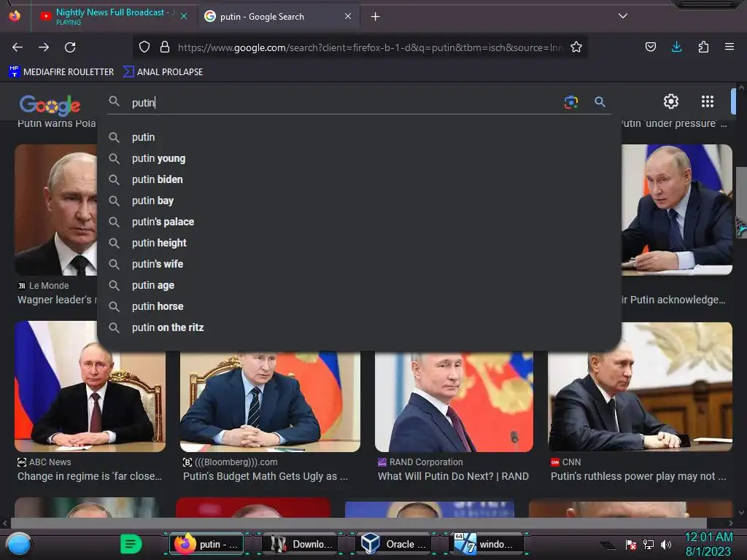Open the RAND Corporation image thumbnail
Image resolution: width=747 pixels, height=560 pixels.
click(454, 402)
